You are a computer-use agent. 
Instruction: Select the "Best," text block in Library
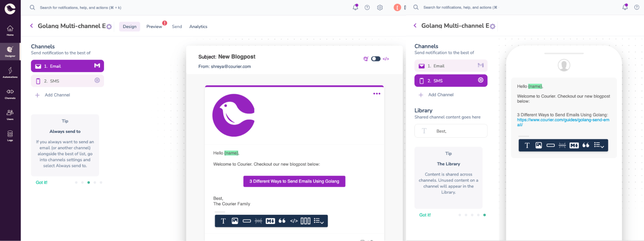coord(450,131)
